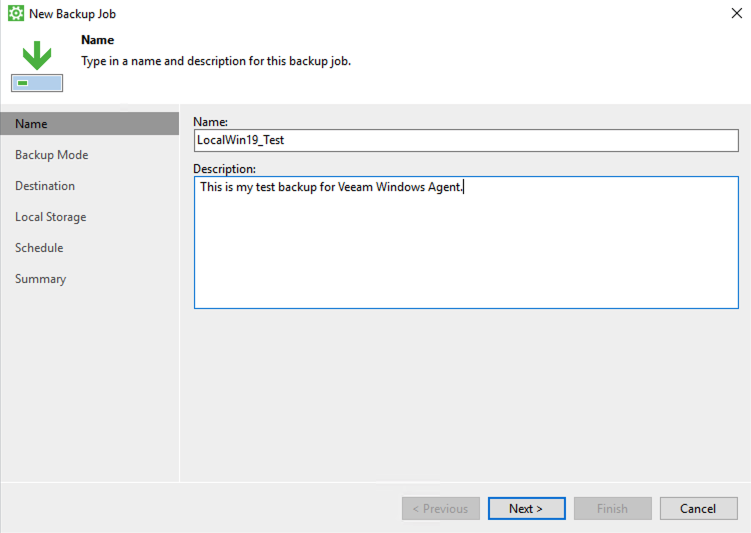Viewport: 751px width, 533px height.
Task: Click the "Description:" field label
Action: pyautogui.click(x=224, y=169)
